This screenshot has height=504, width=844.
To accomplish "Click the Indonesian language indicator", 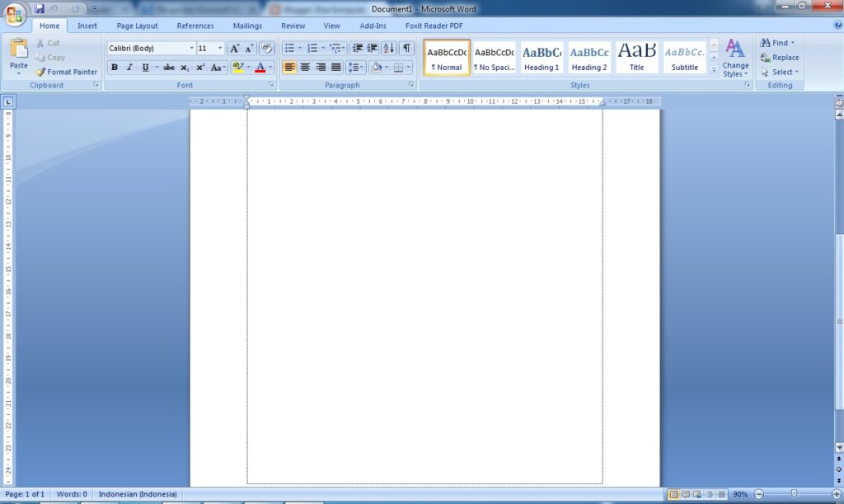I will point(138,494).
